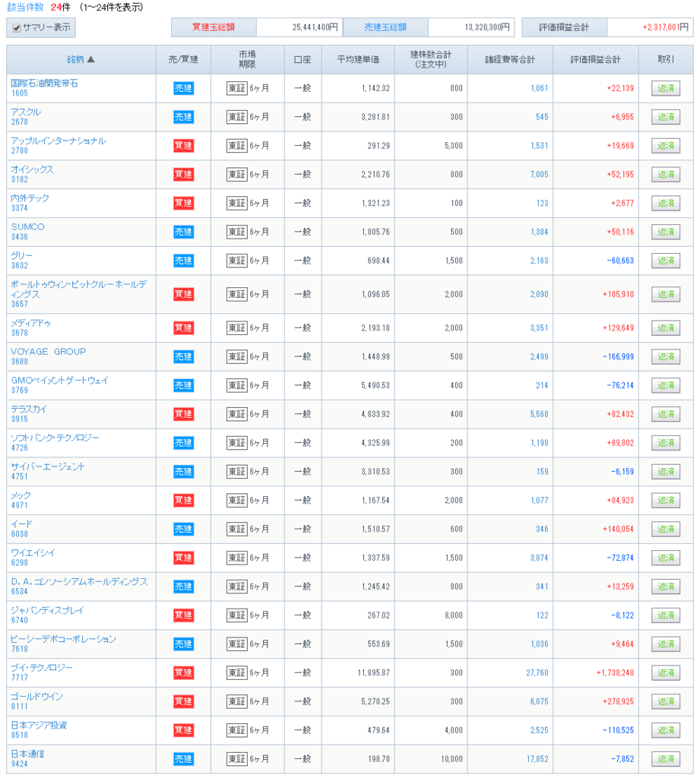Open ポールトゥウィン・ピットクルー stock link
This screenshot has width=700, height=778.
point(79,289)
